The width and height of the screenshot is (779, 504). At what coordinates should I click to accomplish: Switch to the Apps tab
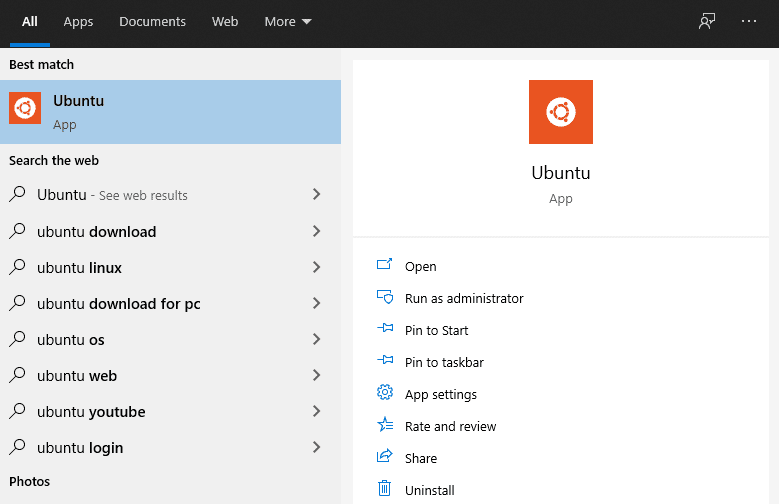click(x=78, y=22)
